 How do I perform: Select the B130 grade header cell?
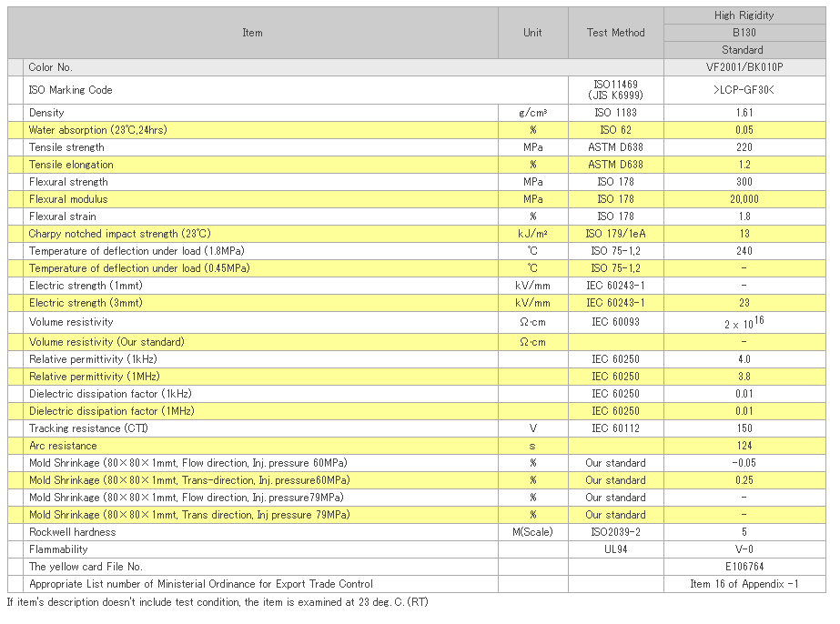click(744, 33)
